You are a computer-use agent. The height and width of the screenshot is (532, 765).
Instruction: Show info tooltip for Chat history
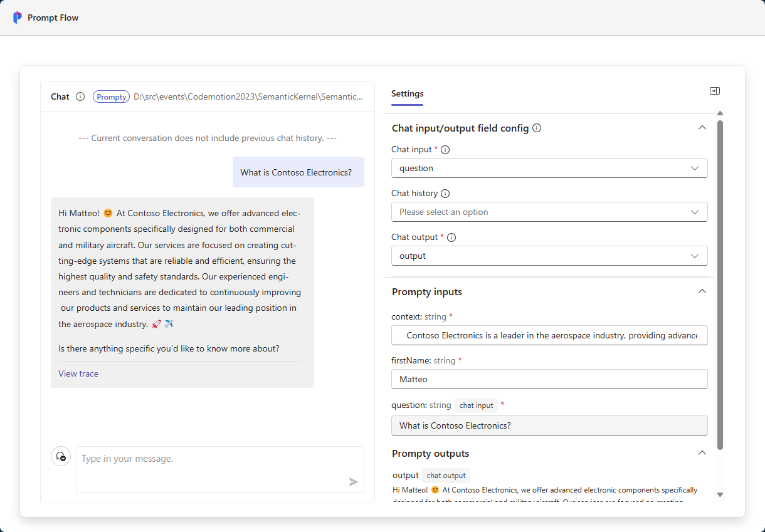click(445, 194)
